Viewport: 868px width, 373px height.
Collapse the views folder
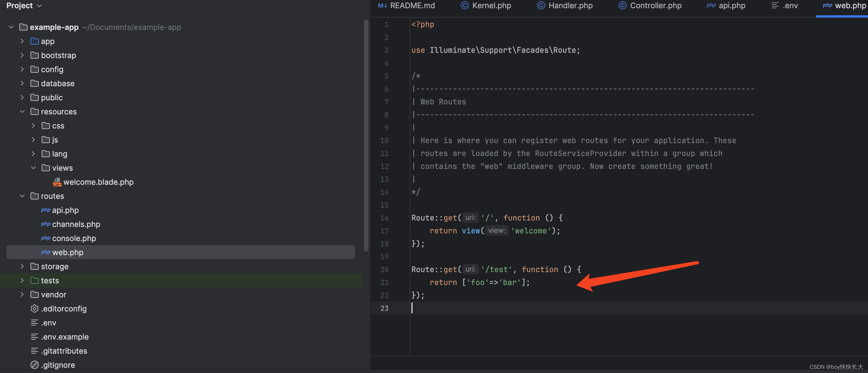(33, 168)
